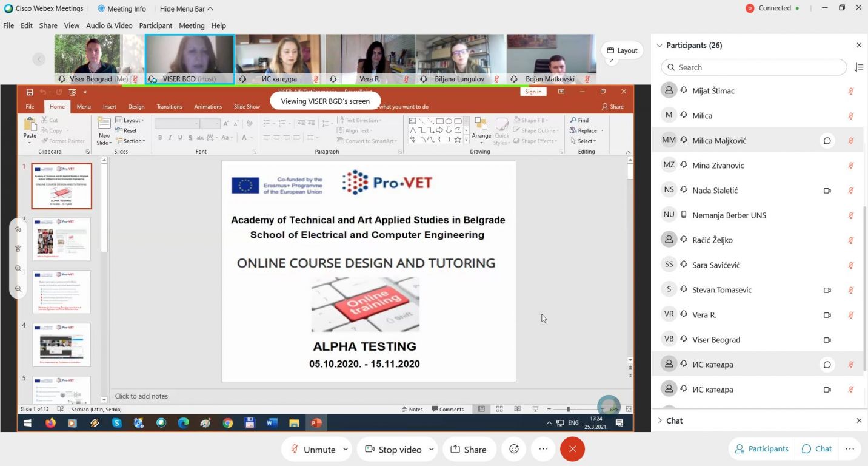This screenshot has width=868, height=466.
Task: Toggle Comments pane in PowerPoint status bar
Action: 448,409
